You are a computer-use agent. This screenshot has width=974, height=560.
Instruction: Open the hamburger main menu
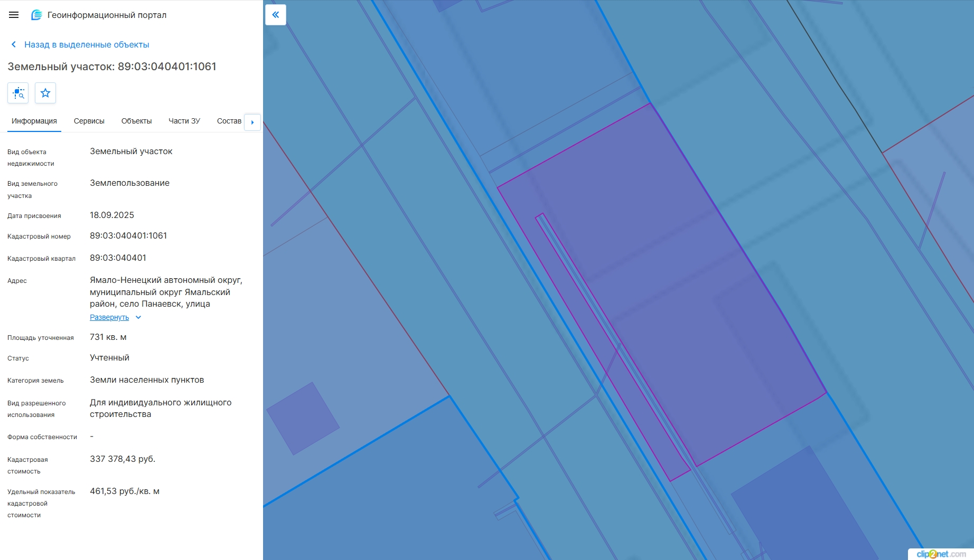tap(14, 15)
